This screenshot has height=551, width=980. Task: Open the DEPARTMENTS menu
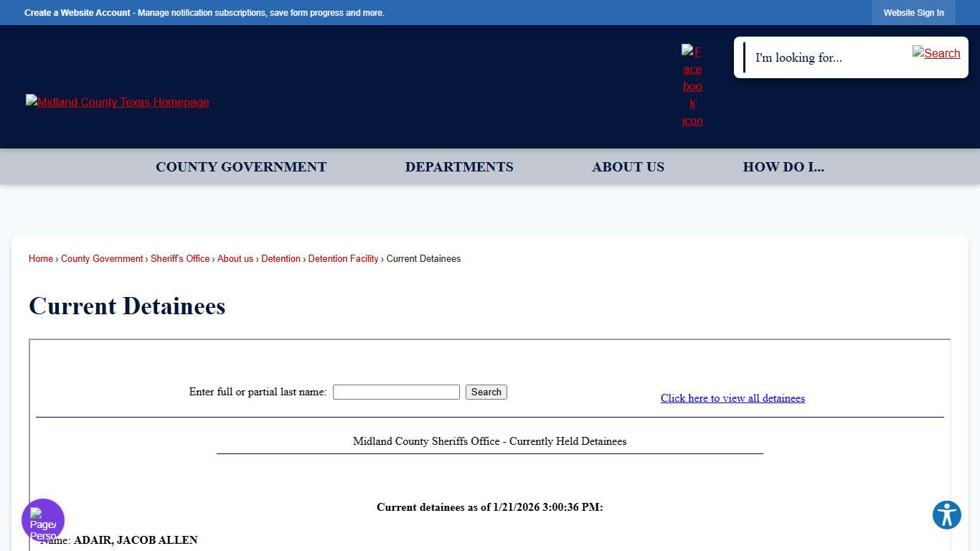(x=459, y=166)
